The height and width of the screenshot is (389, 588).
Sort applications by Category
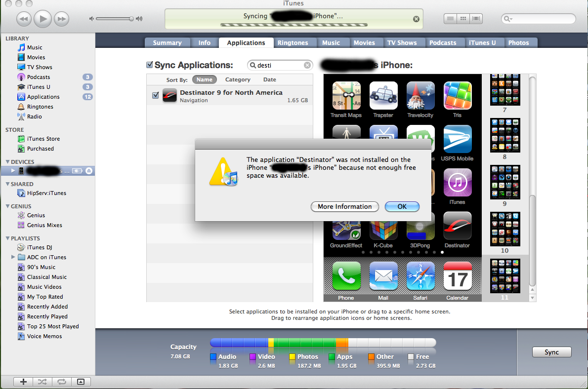click(x=238, y=79)
